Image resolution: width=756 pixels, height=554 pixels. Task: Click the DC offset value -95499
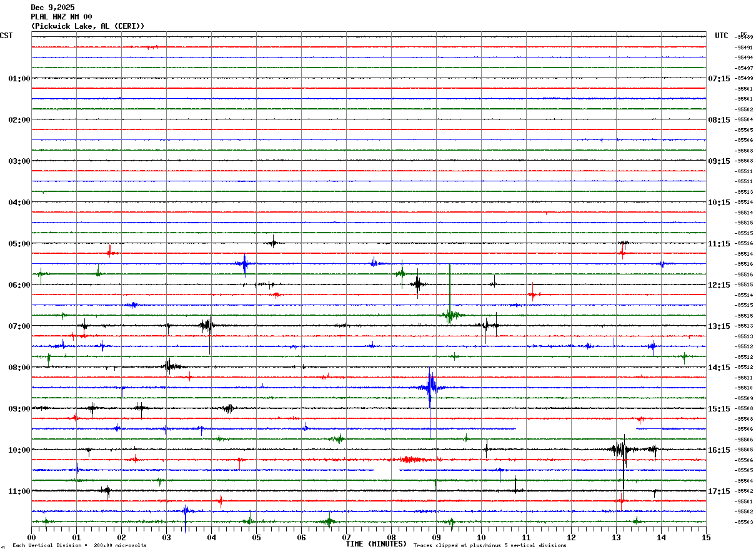coord(744,78)
